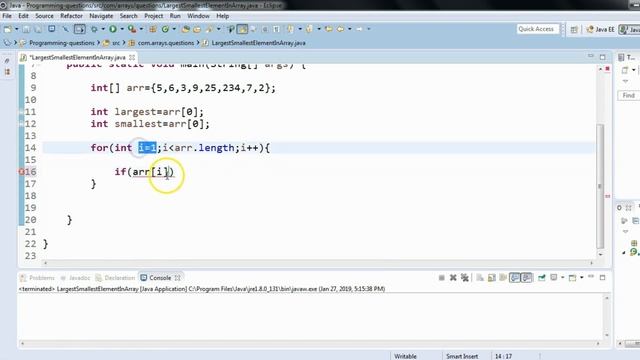The height and width of the screenshot is (360, 640).
Task: Click the Remove Launch X icon in Console
Action: tap(453, 278)
